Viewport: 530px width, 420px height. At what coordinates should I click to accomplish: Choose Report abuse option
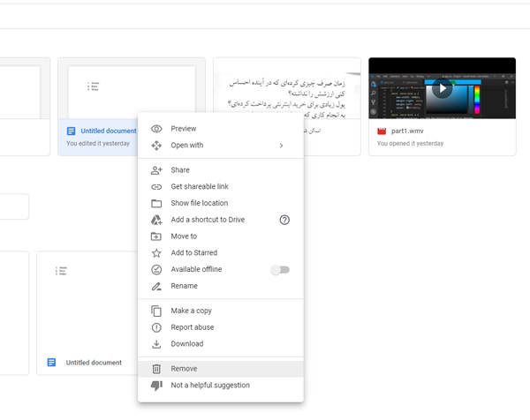click(x=193, y=327)
